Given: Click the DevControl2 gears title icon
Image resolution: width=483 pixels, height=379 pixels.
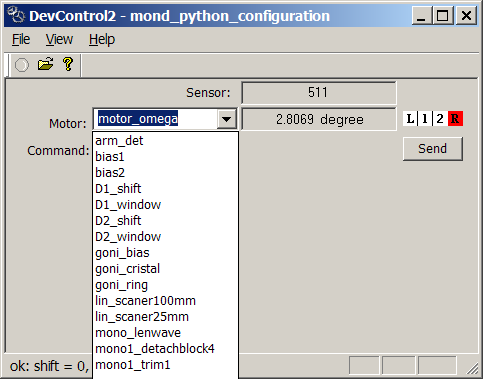Looking at the screenshot, I should [x=16, y=16].
